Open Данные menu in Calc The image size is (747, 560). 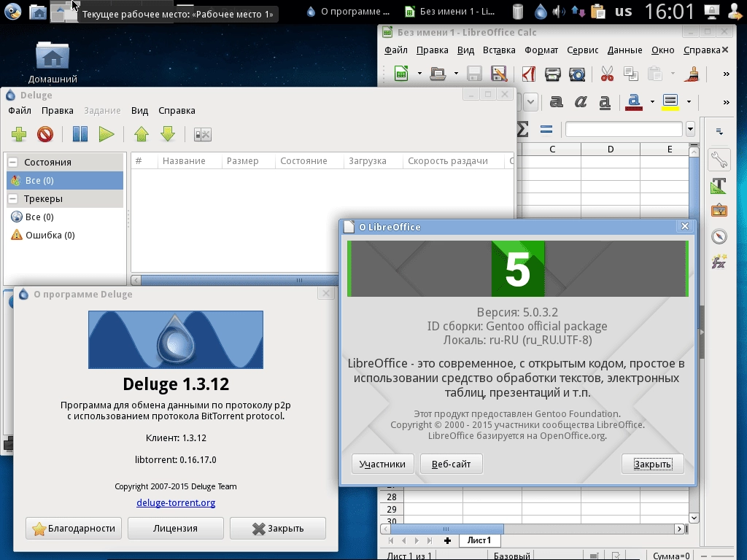624,50
